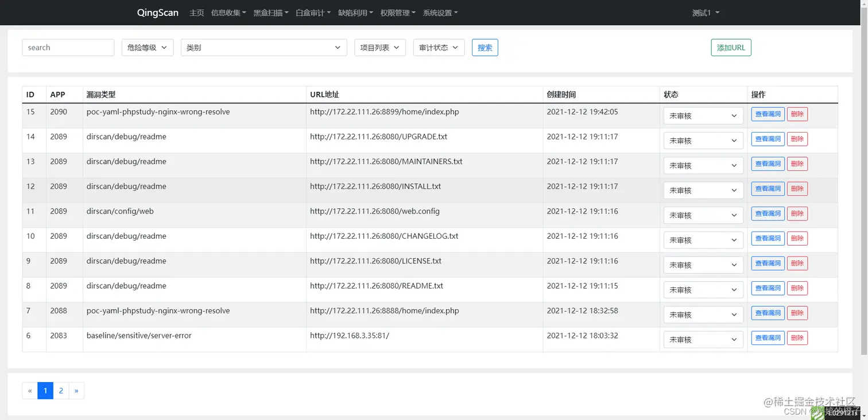Delete the LICENSE.txt row

click(797, 263)
